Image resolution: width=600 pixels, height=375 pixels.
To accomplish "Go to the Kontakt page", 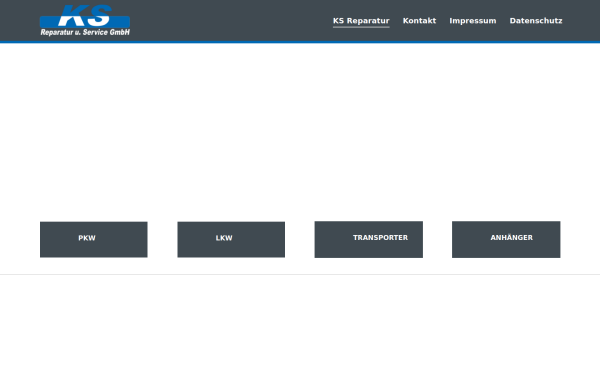I will [x=419, y=21].
